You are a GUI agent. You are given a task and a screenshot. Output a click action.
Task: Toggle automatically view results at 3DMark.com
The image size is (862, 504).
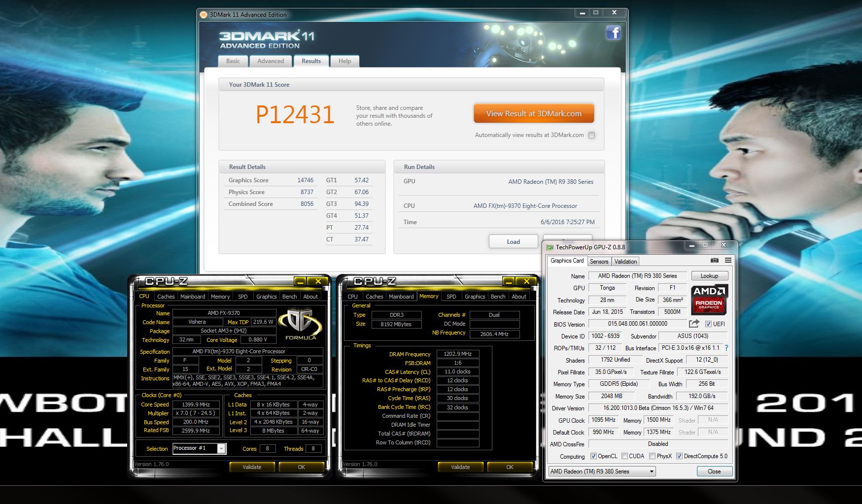[592, 135]
